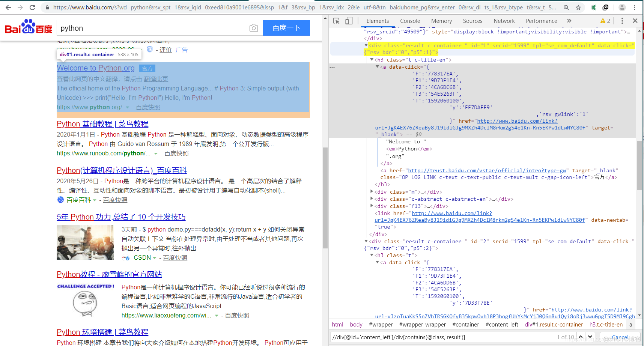Image resolution: width=644 pixels, height=346 pixels.
Task: Click the DevTools Elements panel scrollbar thumb
Action: pyautogui.click(x=639, y=165)
